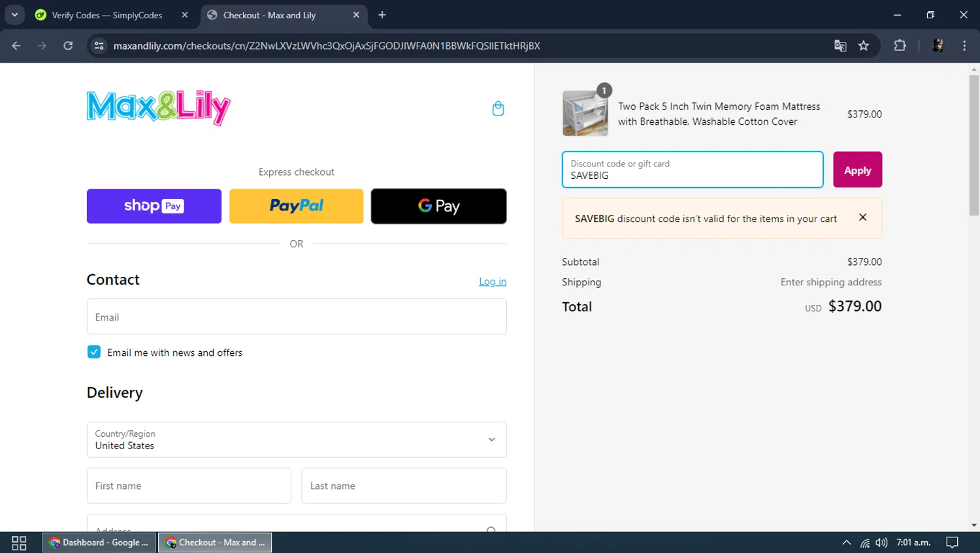Open the Chrome three-dot menu
Viewport: 980px width, 553px height.
tap(964, 46)
